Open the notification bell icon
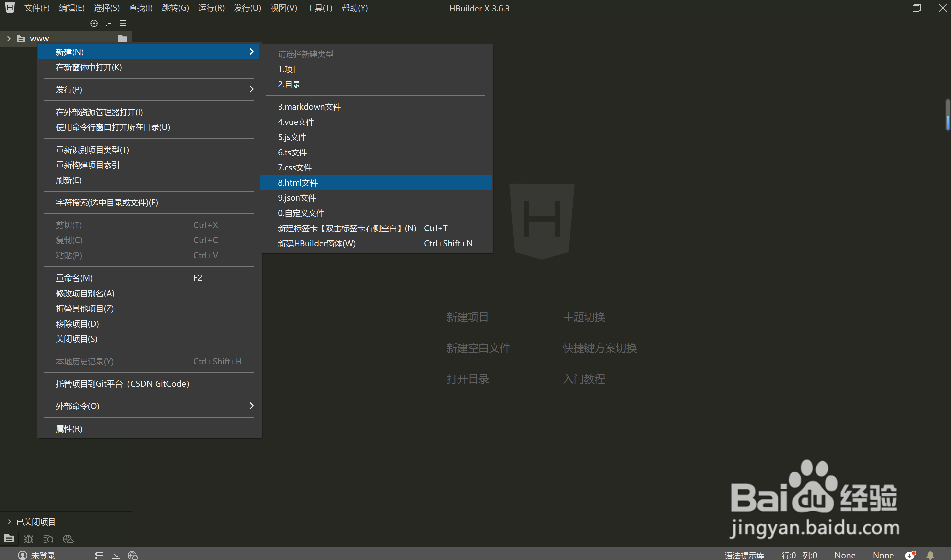 [930, 555]
